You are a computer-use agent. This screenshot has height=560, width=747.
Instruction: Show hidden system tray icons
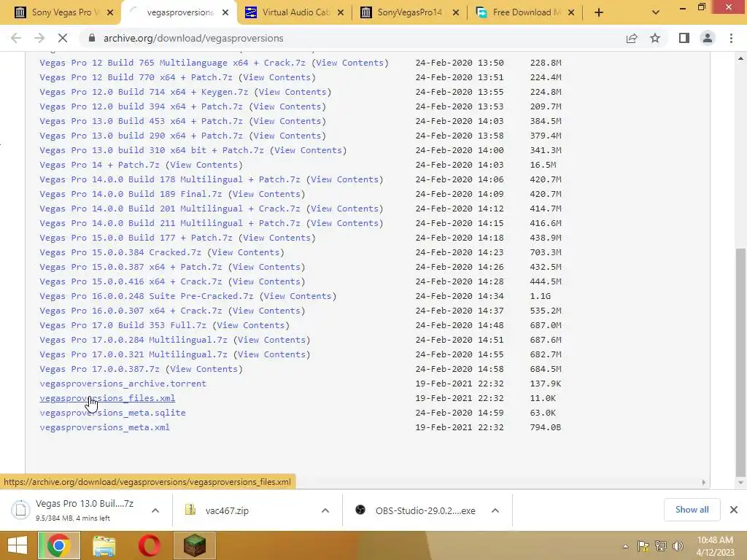(x=625, y=546)
